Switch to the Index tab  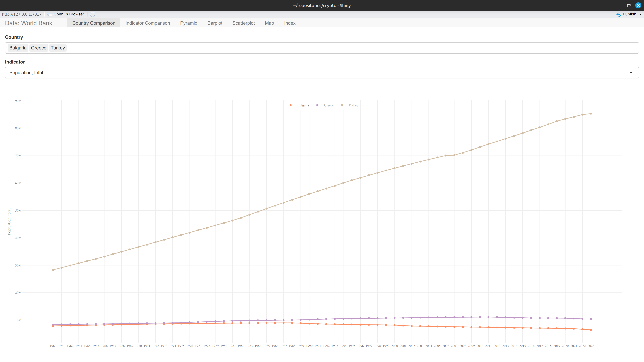(290, 23)
